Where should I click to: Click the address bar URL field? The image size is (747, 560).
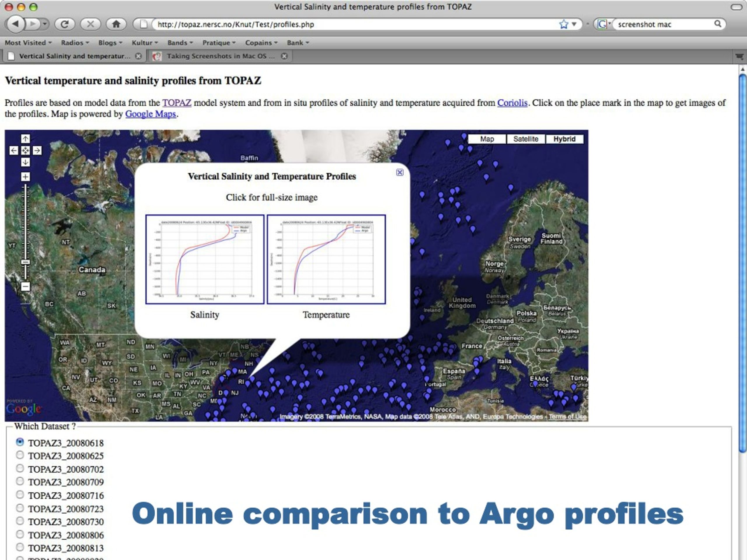click(x=355, y=24)
